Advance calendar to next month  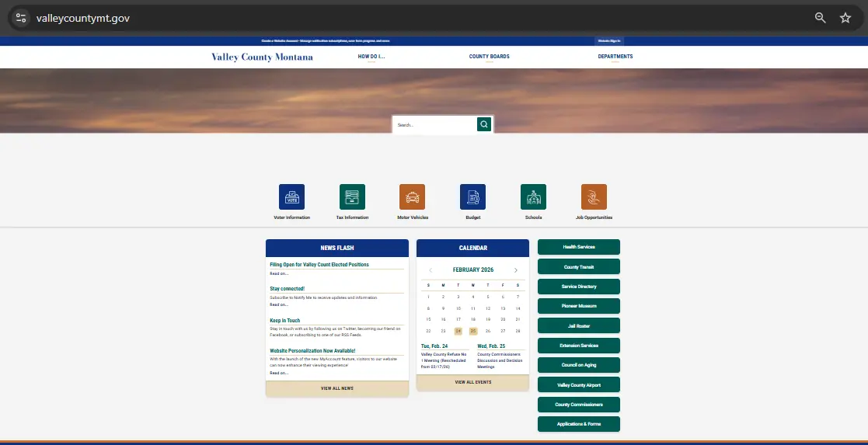click(515, 270)
